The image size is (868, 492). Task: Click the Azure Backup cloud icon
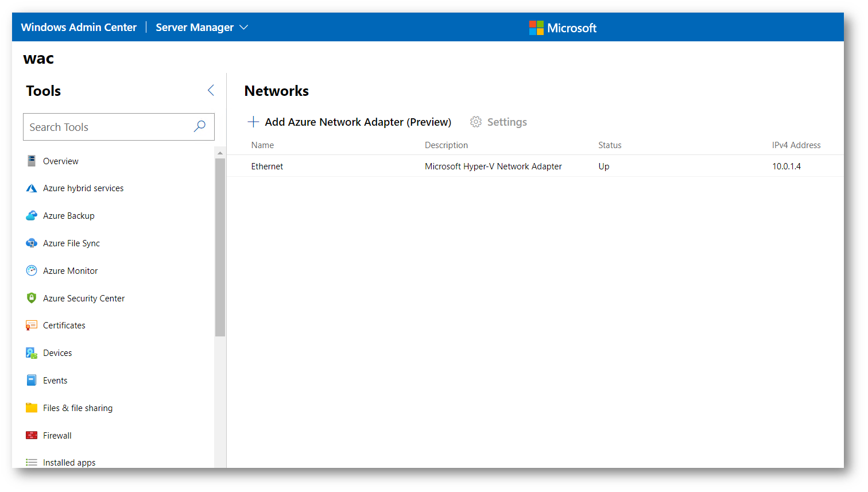point(32,216)
